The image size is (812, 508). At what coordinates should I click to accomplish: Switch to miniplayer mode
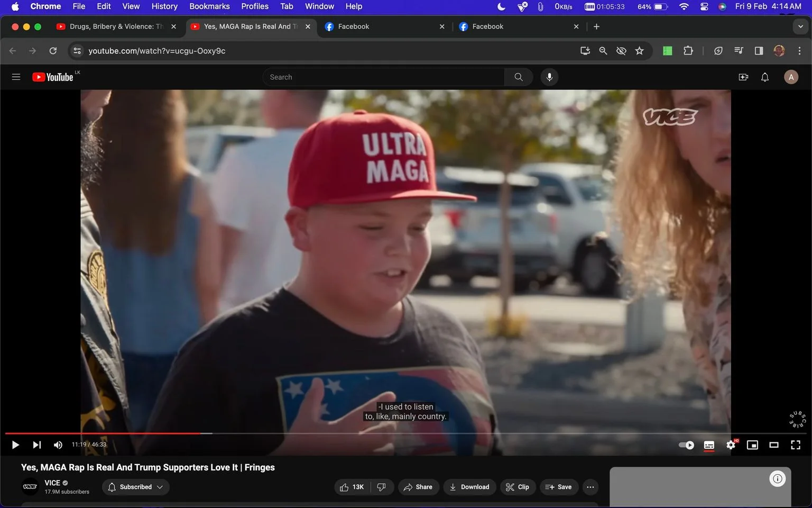click(752, 445)
